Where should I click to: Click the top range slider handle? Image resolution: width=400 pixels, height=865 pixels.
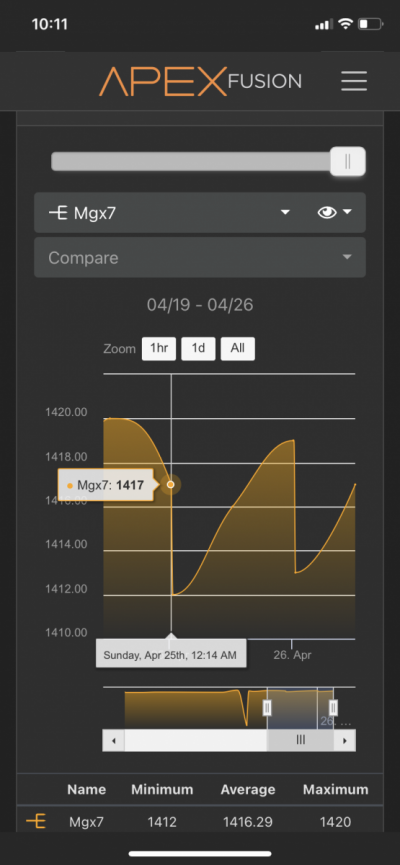click(348, 161)
